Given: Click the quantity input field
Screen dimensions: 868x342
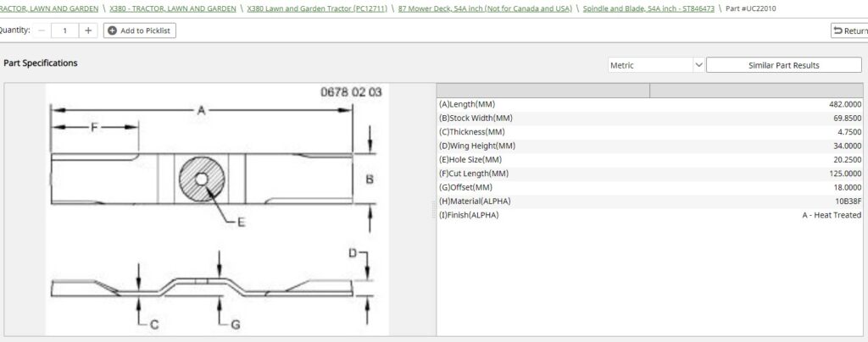Looking at the screenshot, I should pyautogui.click(x=64, y=30).
